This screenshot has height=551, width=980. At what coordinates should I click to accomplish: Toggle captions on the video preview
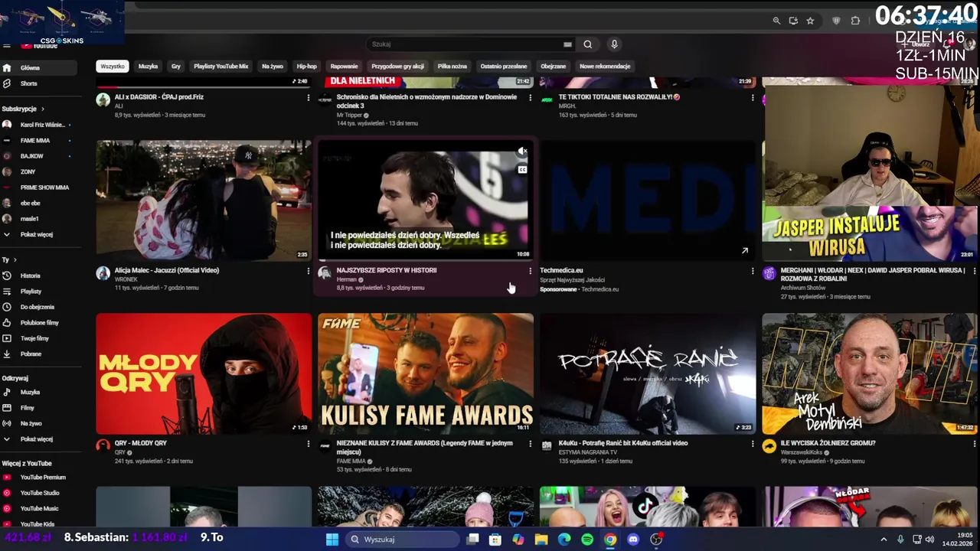[x=522, y=170]
